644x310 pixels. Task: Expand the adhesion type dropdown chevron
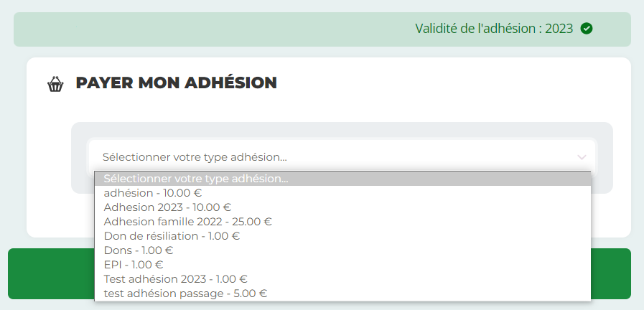click(582, 157)
